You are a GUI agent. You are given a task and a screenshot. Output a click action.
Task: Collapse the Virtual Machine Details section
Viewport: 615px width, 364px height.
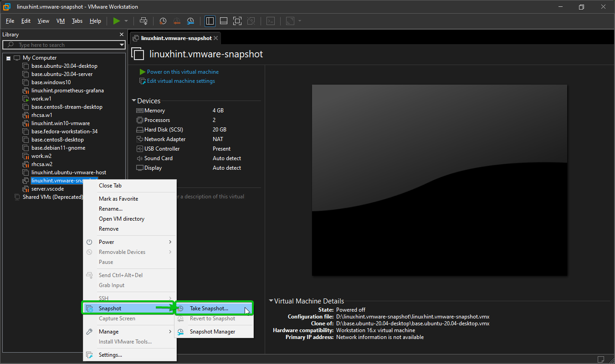(x=271, y=301)
